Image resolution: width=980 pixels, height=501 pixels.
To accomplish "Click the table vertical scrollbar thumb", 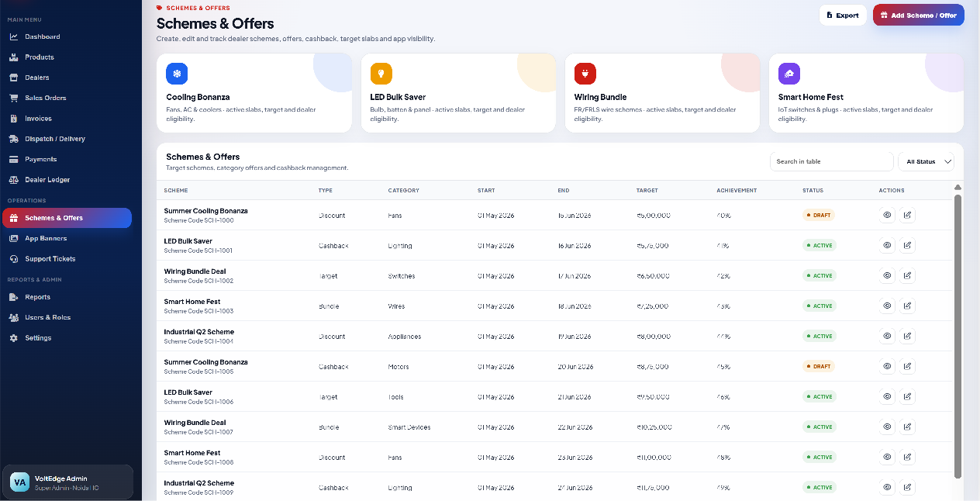I will coord(958,337).
